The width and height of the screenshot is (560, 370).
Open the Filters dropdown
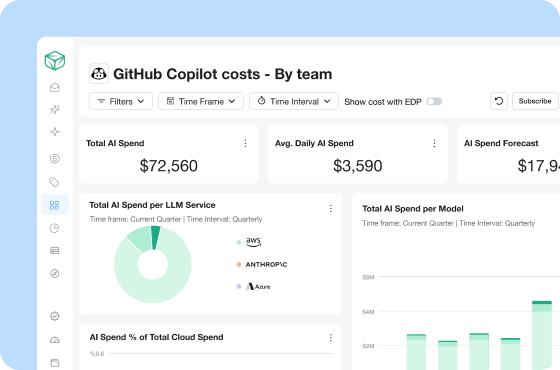point(121,101)
